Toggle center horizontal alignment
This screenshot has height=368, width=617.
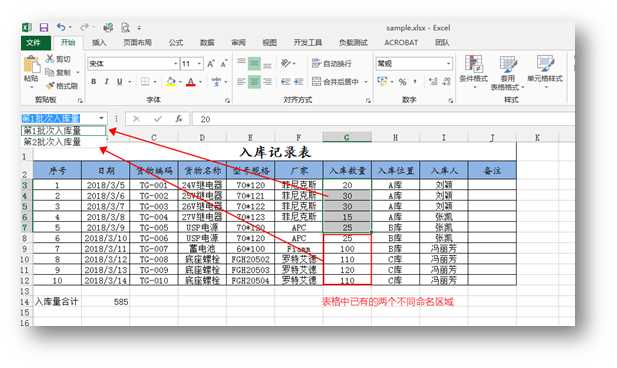(254, 82)
